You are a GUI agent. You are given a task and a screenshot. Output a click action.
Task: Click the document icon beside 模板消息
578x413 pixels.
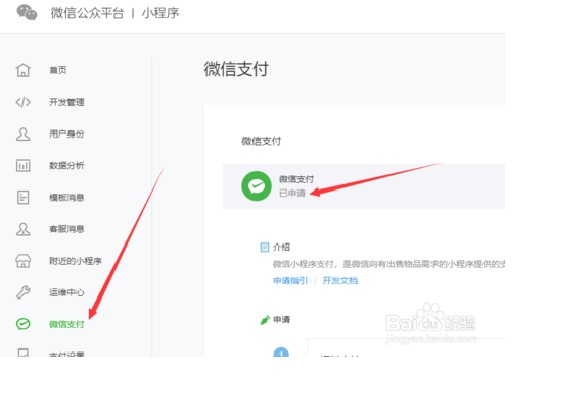click(23, 197)
